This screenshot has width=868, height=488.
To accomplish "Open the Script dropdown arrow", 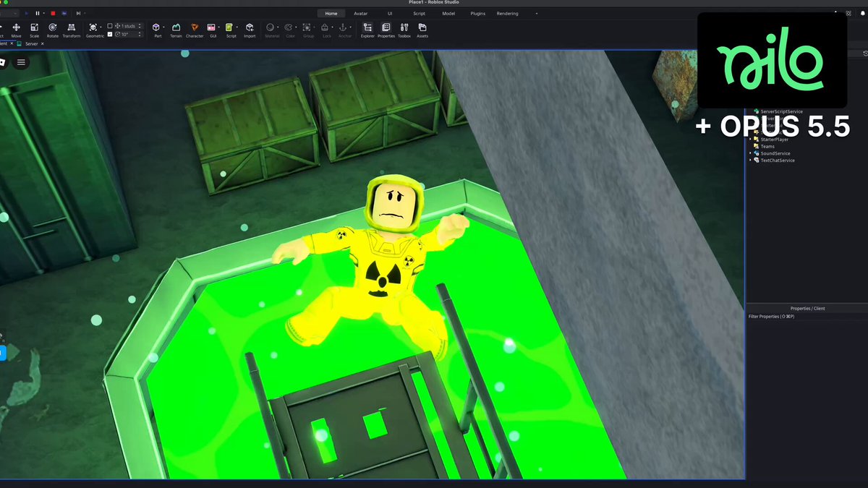I will 238,27.
